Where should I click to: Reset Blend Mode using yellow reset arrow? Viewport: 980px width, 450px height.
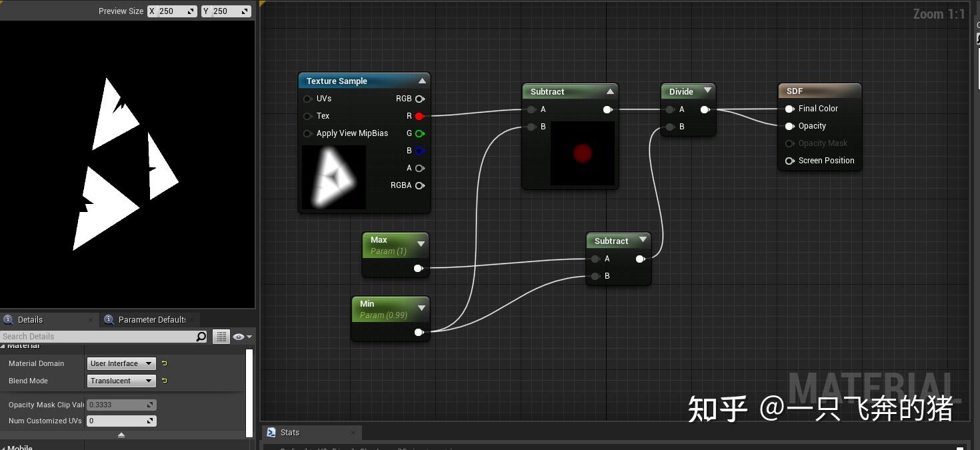click(x=163, y=381)
